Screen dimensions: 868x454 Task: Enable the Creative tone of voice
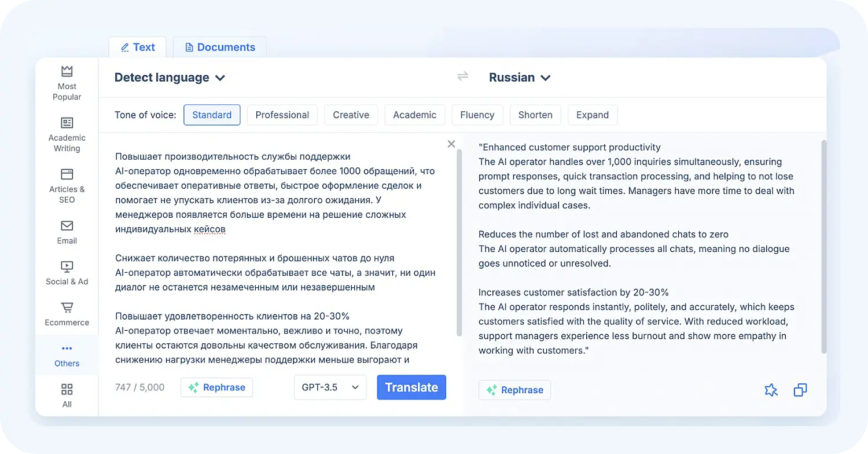[351, 115]
